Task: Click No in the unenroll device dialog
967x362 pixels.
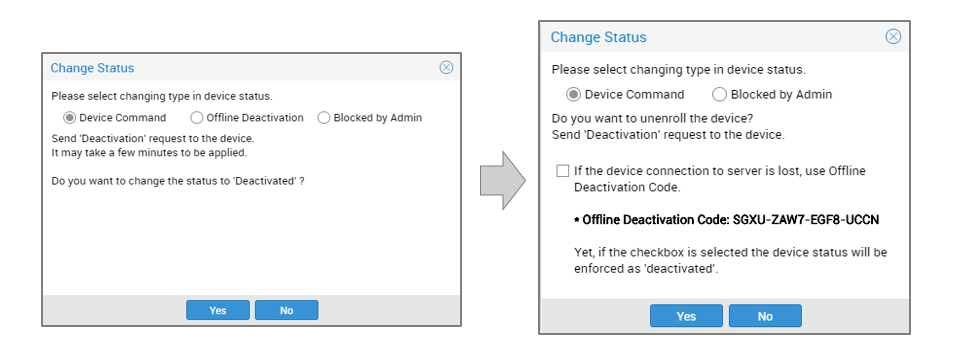Action: pyautogui.click(x=765, y=316)
